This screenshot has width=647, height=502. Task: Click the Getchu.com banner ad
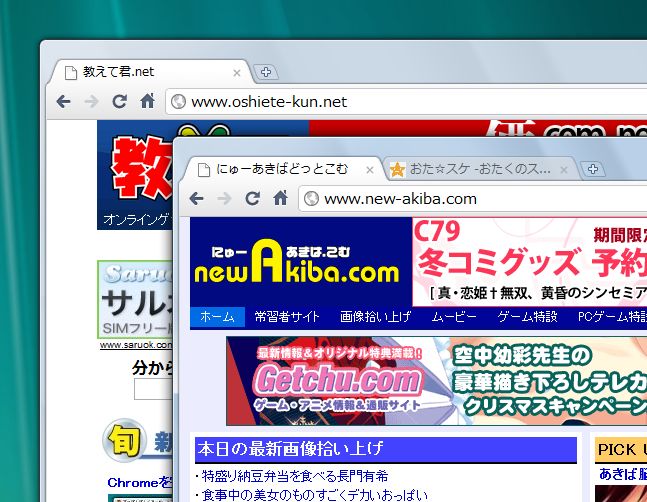click(437, 381)
